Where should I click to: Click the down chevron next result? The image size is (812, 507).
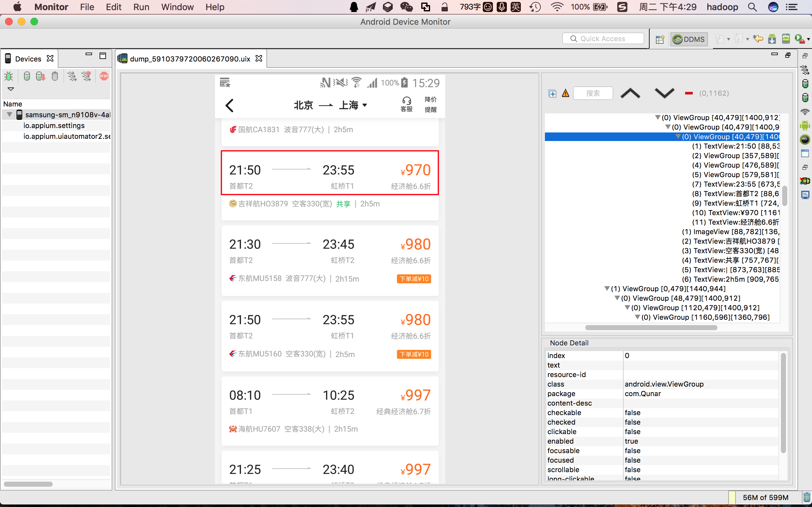(x=665, y=93)
